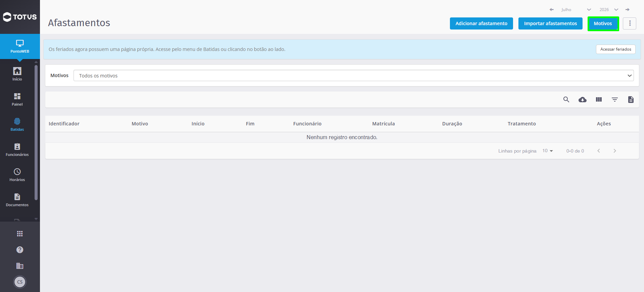This screenshot has height=292, width=644.
Task: Open the company building icon
Action: pyautogui.click(x=20, y=266)
